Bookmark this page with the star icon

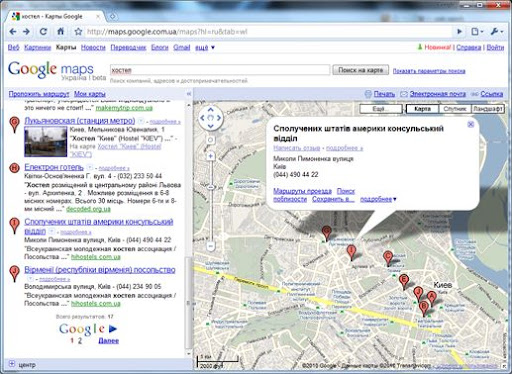coord(78,32)
